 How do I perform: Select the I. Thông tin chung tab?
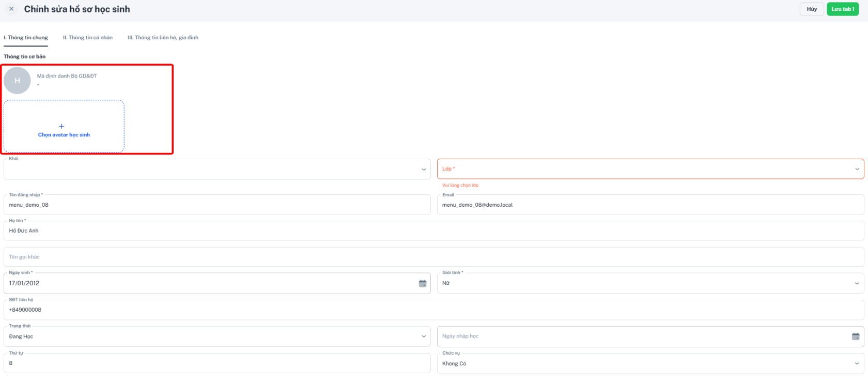pos(26,38)
